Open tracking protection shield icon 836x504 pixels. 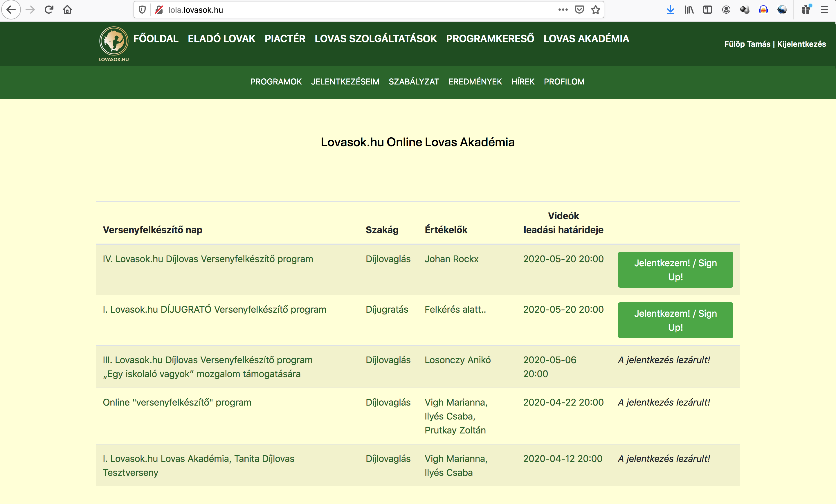coord(142,10)
